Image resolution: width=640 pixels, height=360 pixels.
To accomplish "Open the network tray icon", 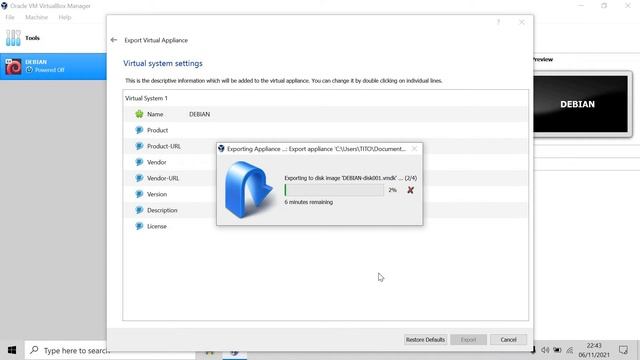I will 570,350.
